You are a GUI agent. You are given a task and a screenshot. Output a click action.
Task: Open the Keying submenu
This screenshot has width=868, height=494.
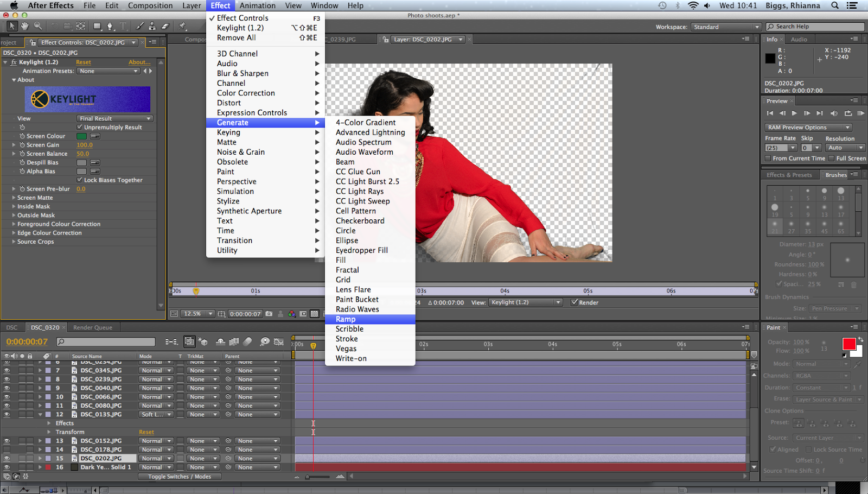[265, 132]
